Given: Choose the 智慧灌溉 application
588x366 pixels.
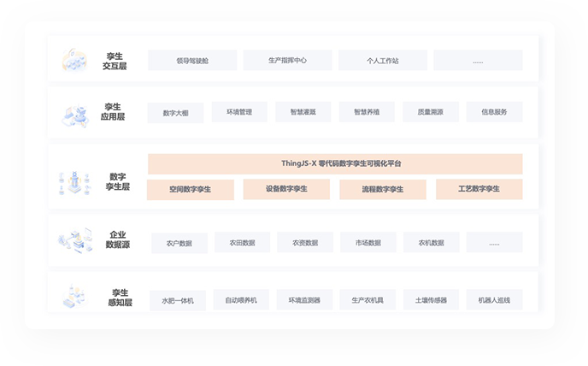Looking at the screenshot, I should pyautogui.click(x=303, y=112).
